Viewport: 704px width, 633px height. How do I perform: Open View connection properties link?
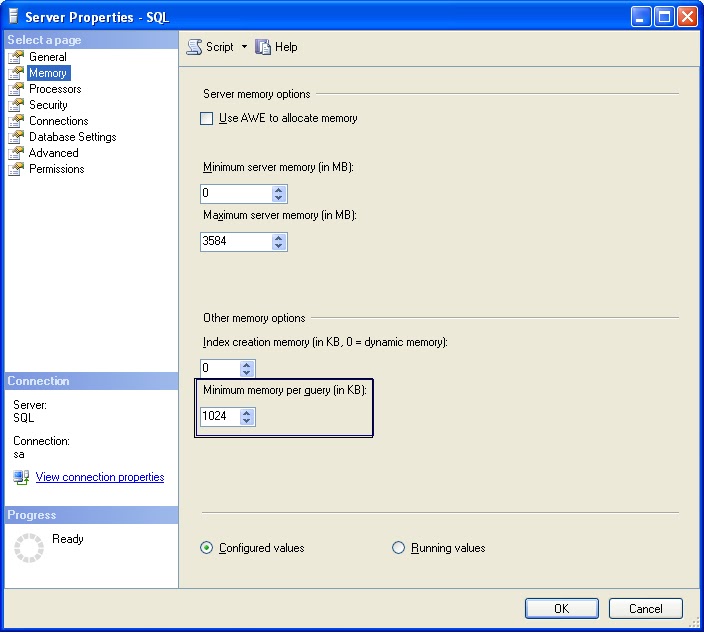(x=100, y=477)
